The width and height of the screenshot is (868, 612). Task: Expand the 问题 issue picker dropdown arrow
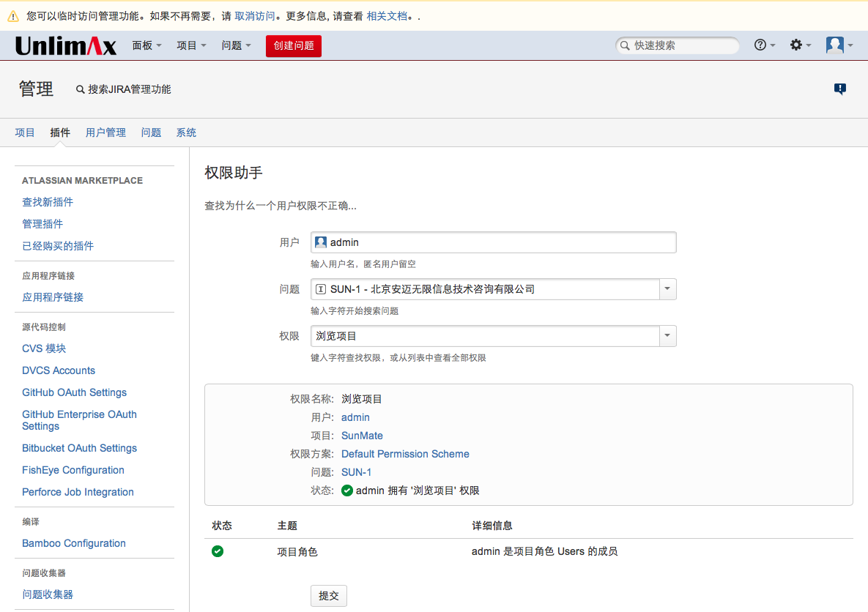(x=667, y=289)
